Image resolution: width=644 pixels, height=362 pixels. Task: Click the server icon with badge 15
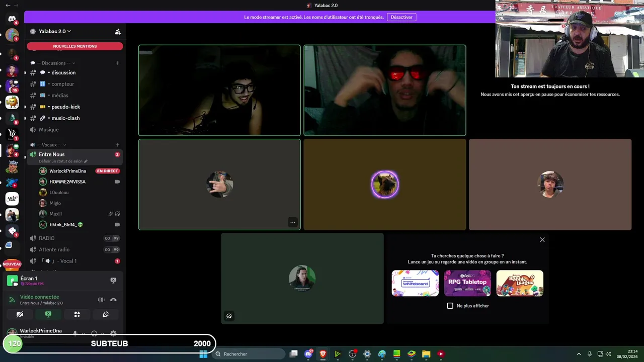pyautogui.click(x=12, y=86)
